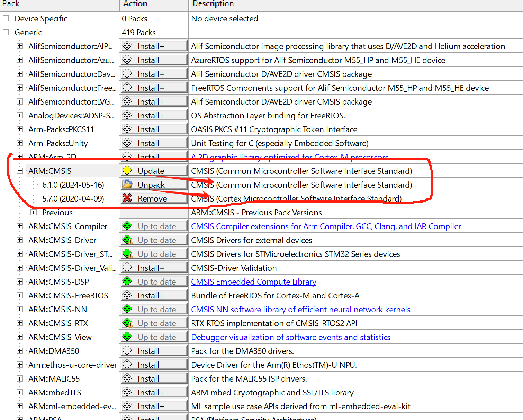This screenshot has height=420, width=523.
Task: Expand the Previous versions node
Action: pyautogui.click(x=34, y=212)
